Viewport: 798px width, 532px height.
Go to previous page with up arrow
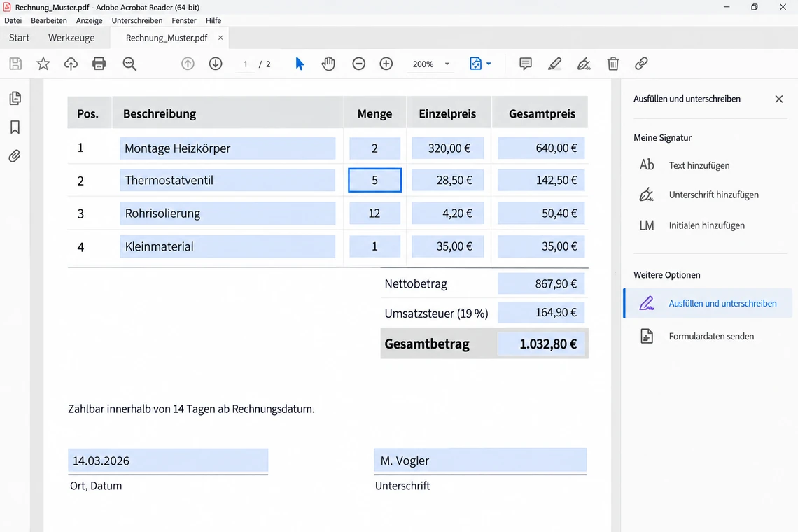[x=188, y=64]
